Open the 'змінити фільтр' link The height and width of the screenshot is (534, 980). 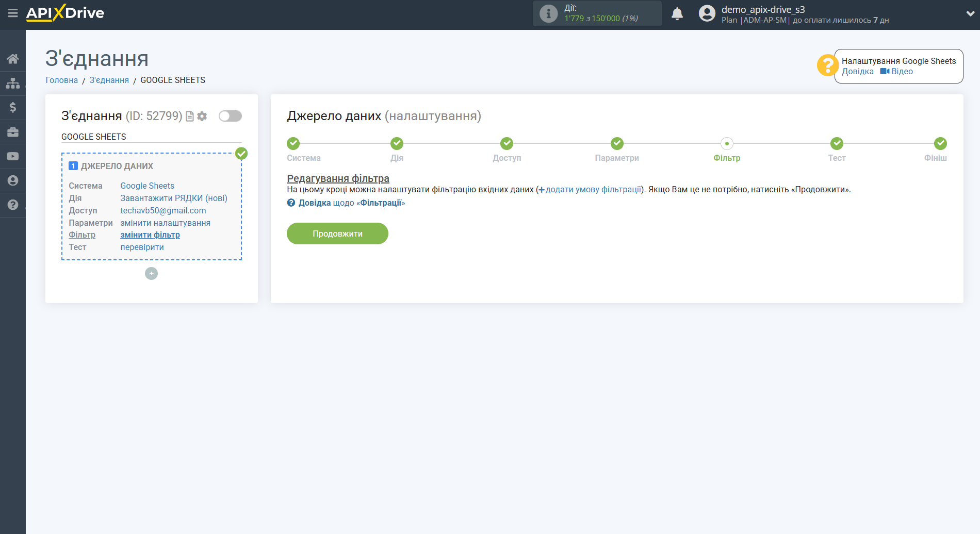click(x=150, y=235)
